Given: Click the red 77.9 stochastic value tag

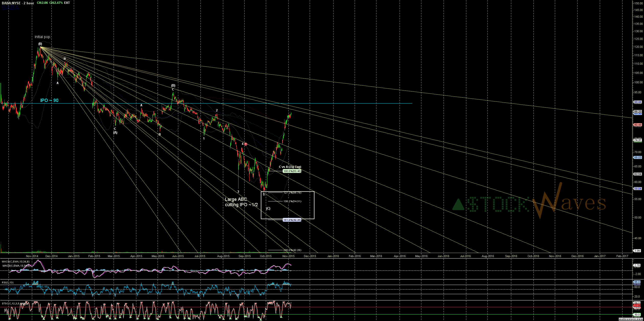Looking at the screenshot, I should (638, 306).
